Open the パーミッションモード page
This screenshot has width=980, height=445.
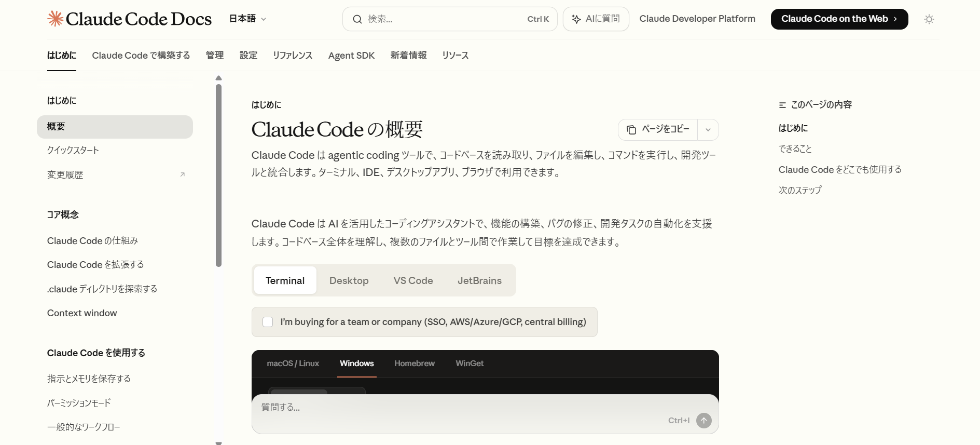tap(79, 403)
